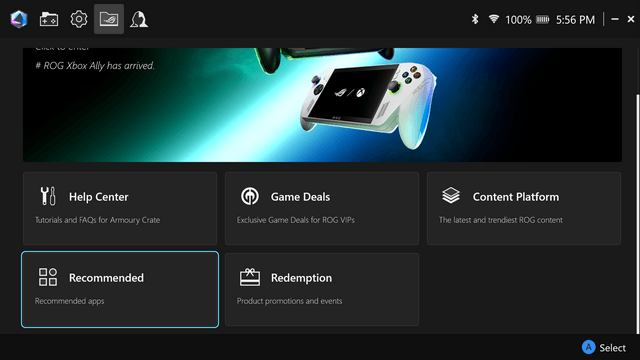Click the Redemption gift box icon
Viewport: 640px width, 360px height.
click(249, 277)
